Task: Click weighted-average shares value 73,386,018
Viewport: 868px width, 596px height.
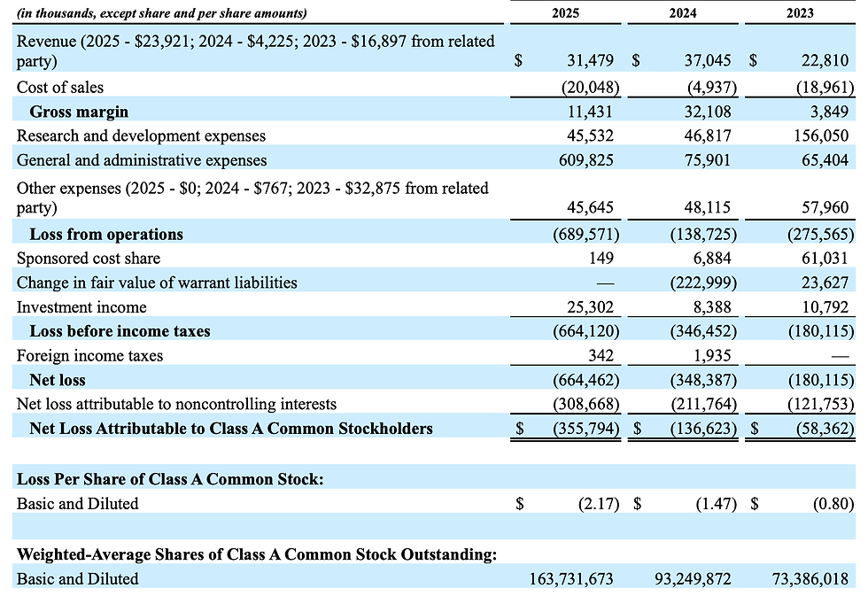Action: (810, 579)
